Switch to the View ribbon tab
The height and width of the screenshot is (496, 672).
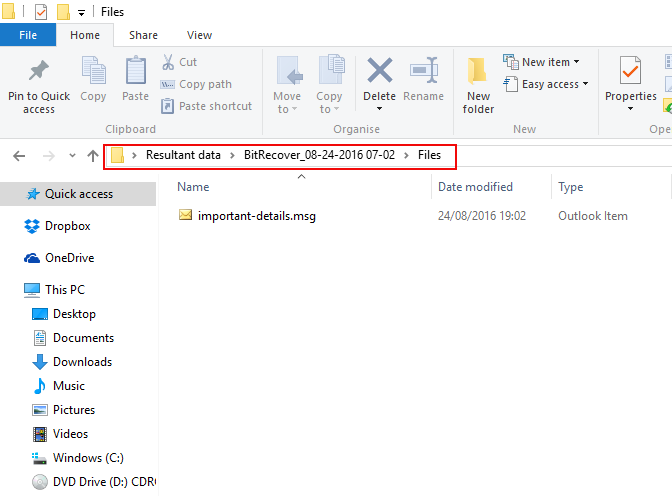click(199, 35)
